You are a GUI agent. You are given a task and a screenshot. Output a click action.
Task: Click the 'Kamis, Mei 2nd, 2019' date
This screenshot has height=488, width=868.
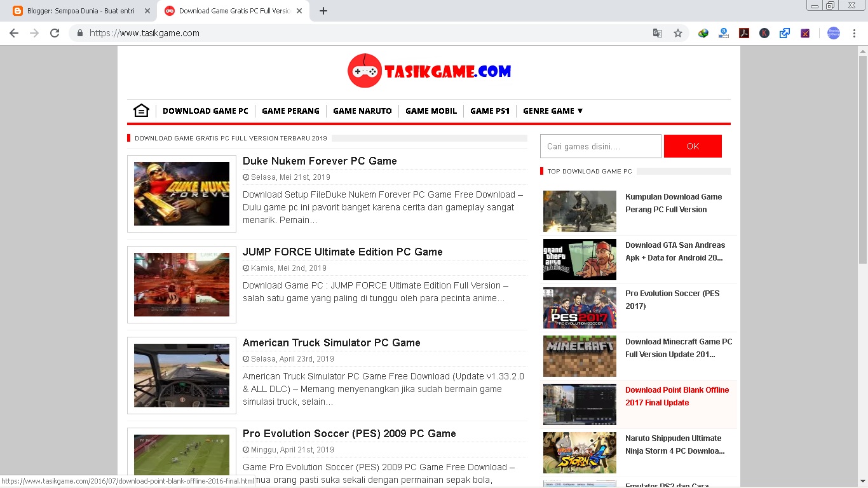point(288,268)
